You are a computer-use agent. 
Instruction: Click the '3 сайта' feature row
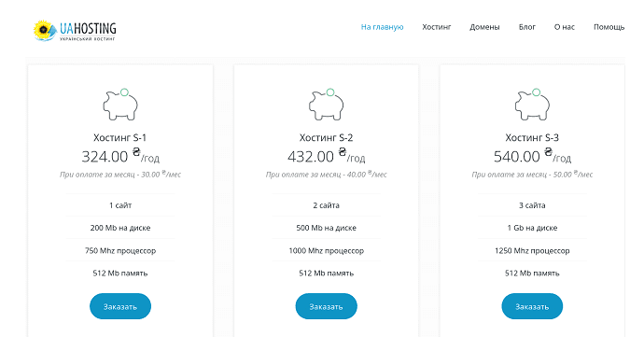pyautogui.click(x=532, y=205)
